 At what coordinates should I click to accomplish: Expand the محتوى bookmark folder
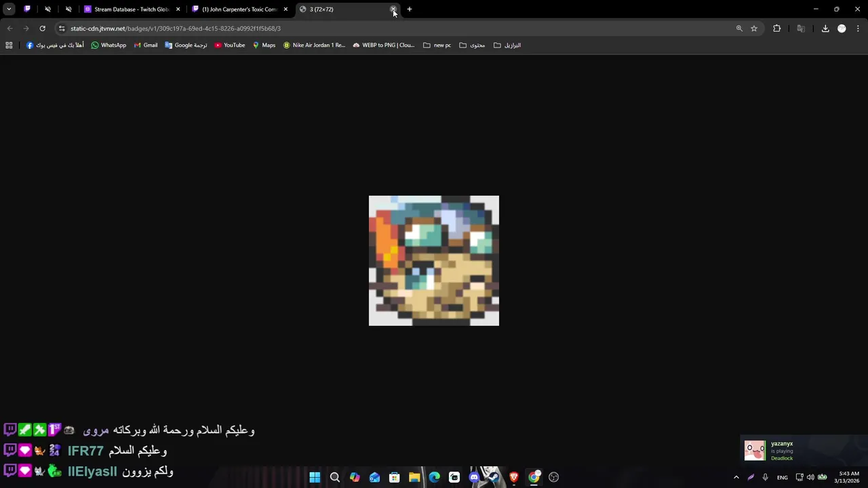(472, 45)
